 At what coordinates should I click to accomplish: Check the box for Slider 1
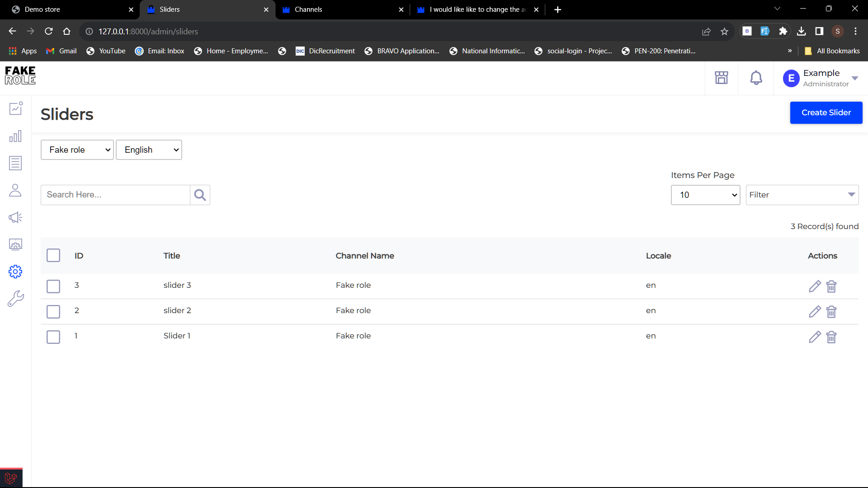53,337
